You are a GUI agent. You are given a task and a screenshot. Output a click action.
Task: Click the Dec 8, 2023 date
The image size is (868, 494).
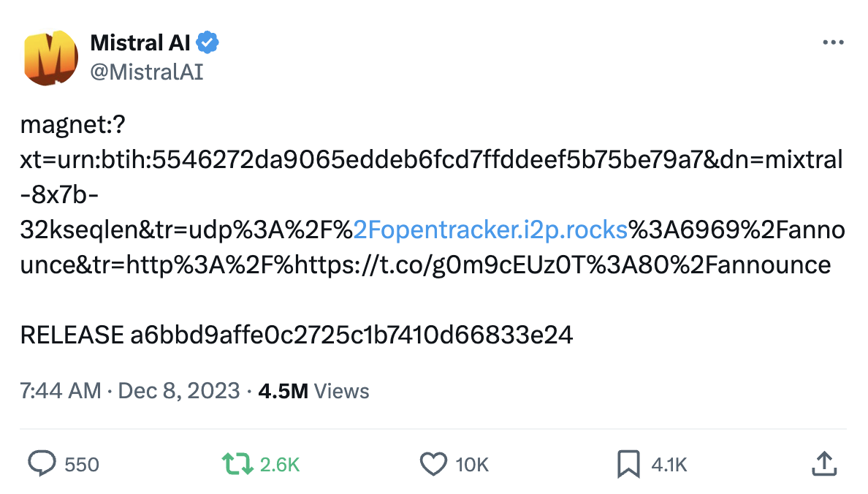click(x=179, y=391)
